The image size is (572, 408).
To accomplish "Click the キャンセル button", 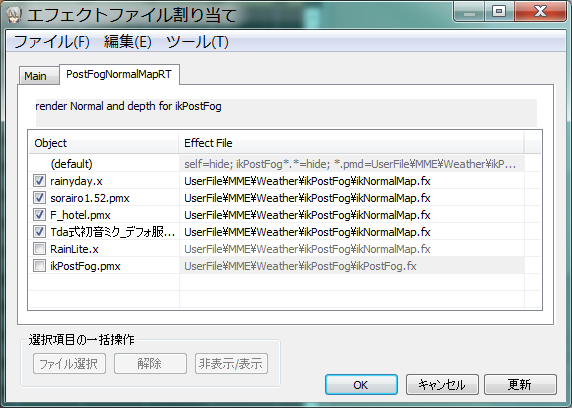I will (x=442, y=385).
